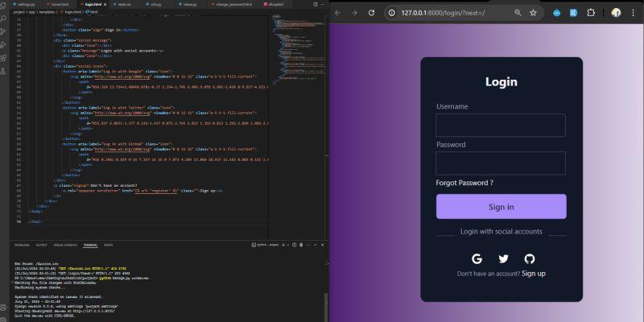Switch to the style.css tab
The height and width of the screenshot is (322, 644).
pos(122,4)
